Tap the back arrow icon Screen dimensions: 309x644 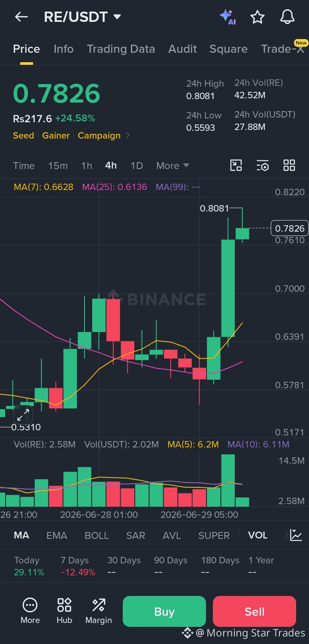21,17
